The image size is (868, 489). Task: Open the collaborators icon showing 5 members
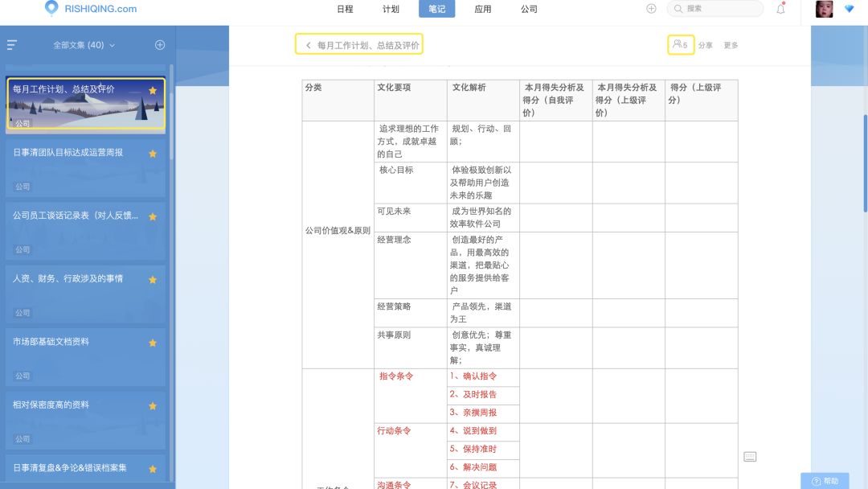(679, 45)
